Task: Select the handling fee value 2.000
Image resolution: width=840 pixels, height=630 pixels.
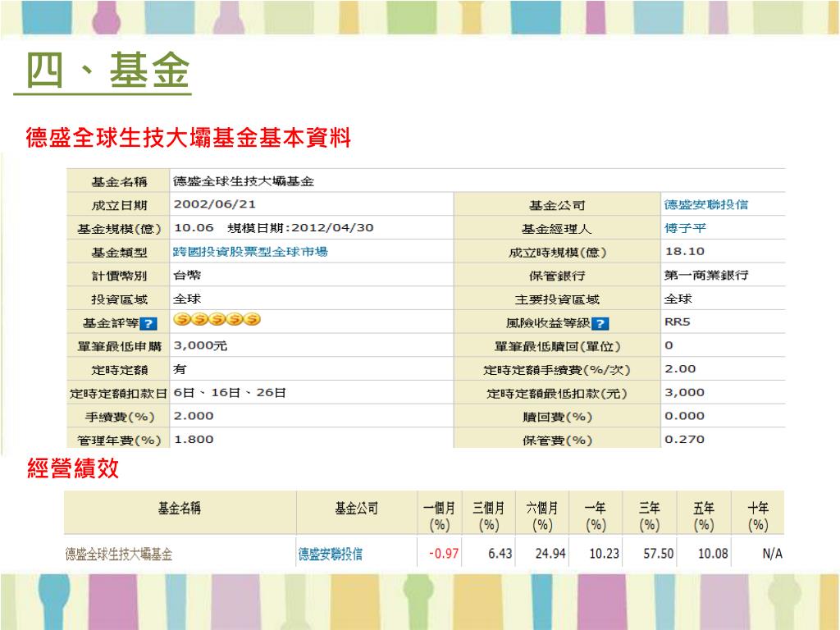Action: 194,416
